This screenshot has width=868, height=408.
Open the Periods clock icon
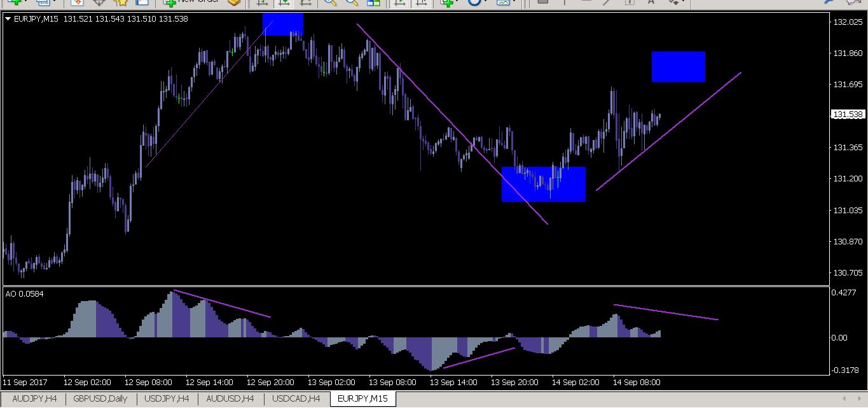pyautogui.click(x=474, y=2)
